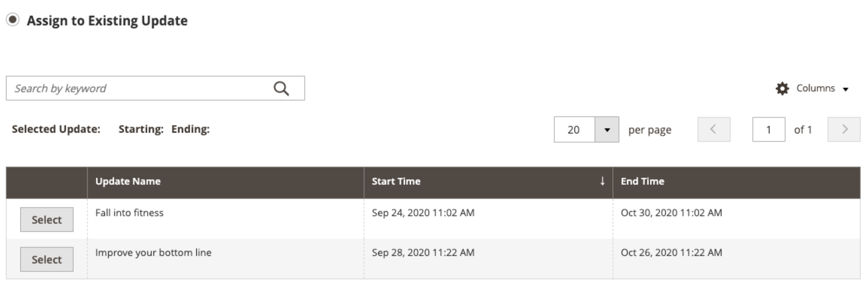Click the Improve your bottom line row name
Image resolution: width=868 pixels, height=286 pixels.
153,253
